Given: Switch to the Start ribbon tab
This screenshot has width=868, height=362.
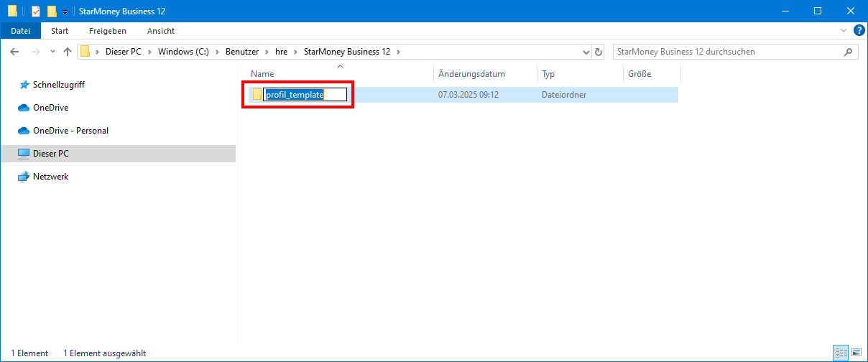Looking at the screenshot, I should click(x=60, y=31).
